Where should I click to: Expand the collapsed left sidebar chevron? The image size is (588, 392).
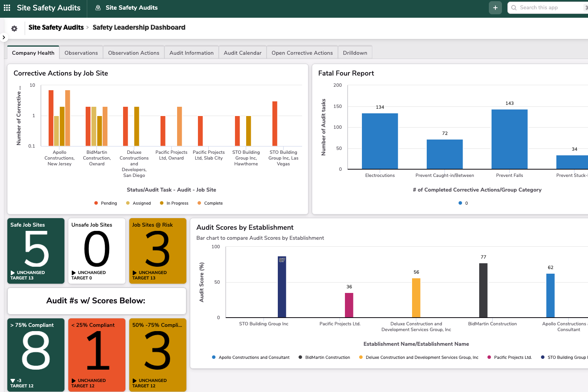click(x=3, y=37)
